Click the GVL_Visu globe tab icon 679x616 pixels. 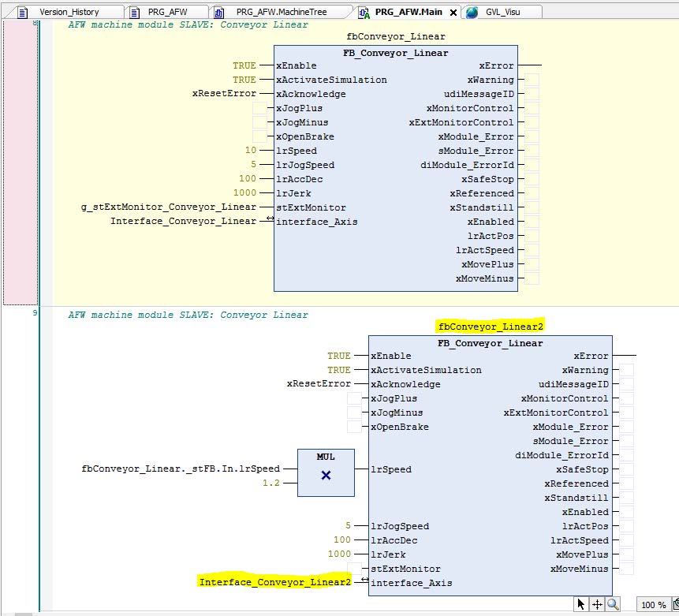click(472, 12)
